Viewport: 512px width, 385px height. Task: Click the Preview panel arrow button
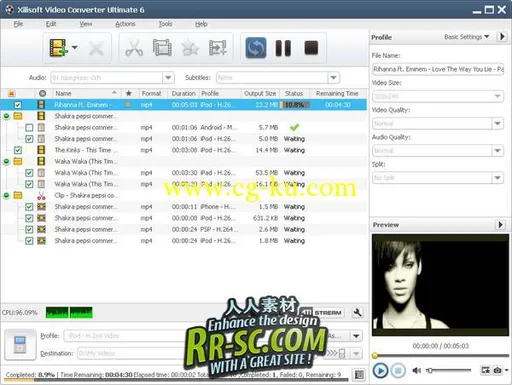click(500, 225)
